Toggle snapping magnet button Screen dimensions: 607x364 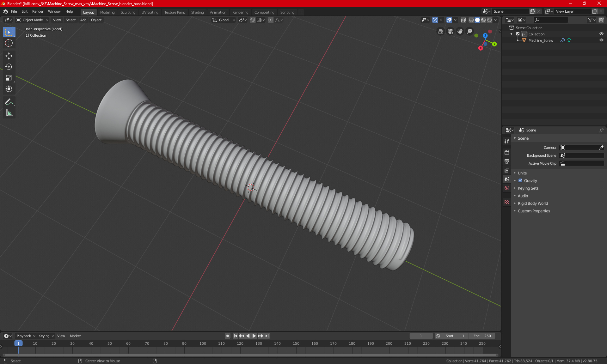[x=252, y=20]
